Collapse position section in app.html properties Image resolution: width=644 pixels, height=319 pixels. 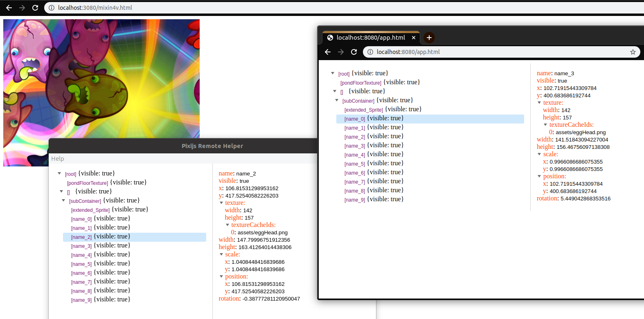tap(539, 176)
